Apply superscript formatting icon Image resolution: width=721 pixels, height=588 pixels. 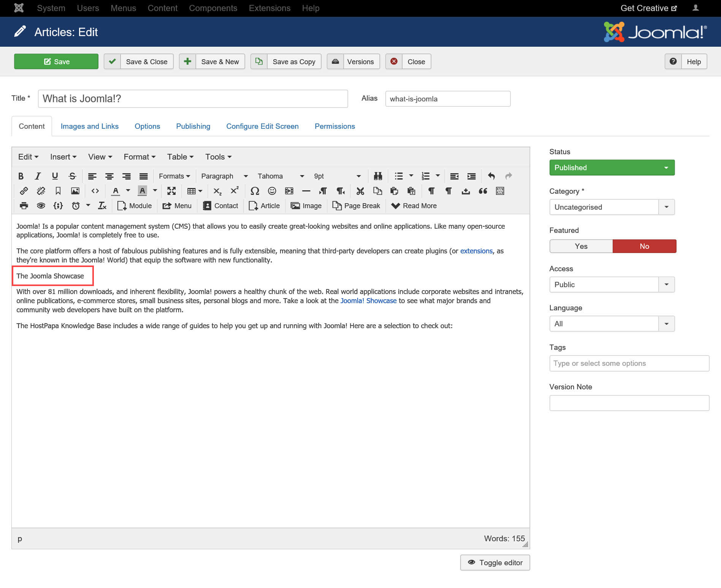pyautogui.click(x=235, y=191)
